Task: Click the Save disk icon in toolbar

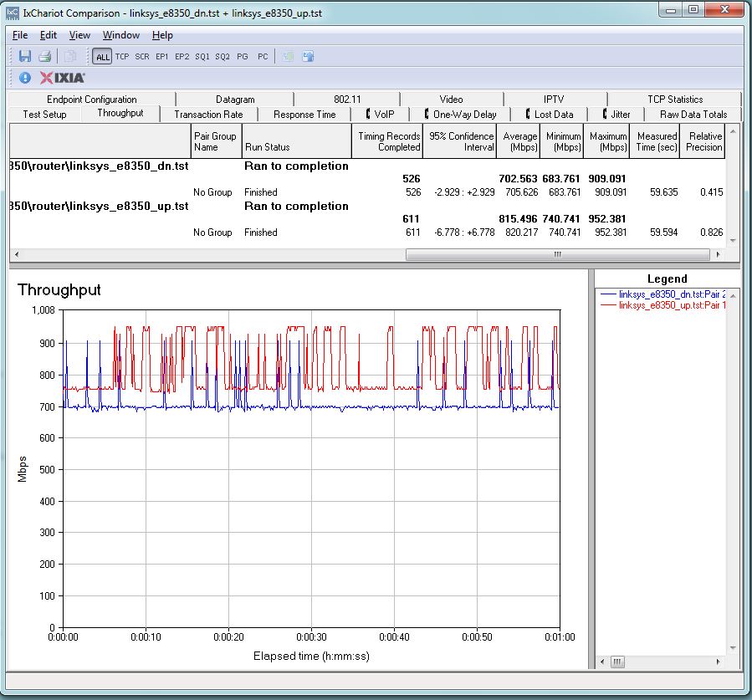Action: [24, 57]
